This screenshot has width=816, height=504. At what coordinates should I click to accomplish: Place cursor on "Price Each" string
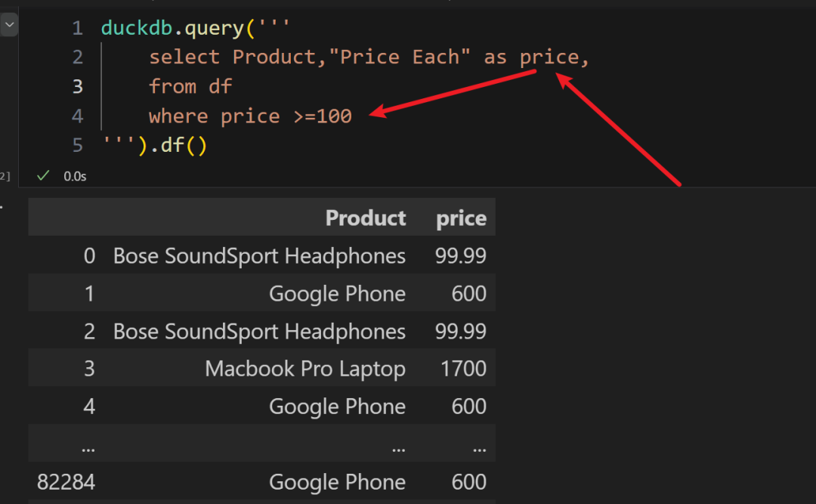click(x=399, y=57)
